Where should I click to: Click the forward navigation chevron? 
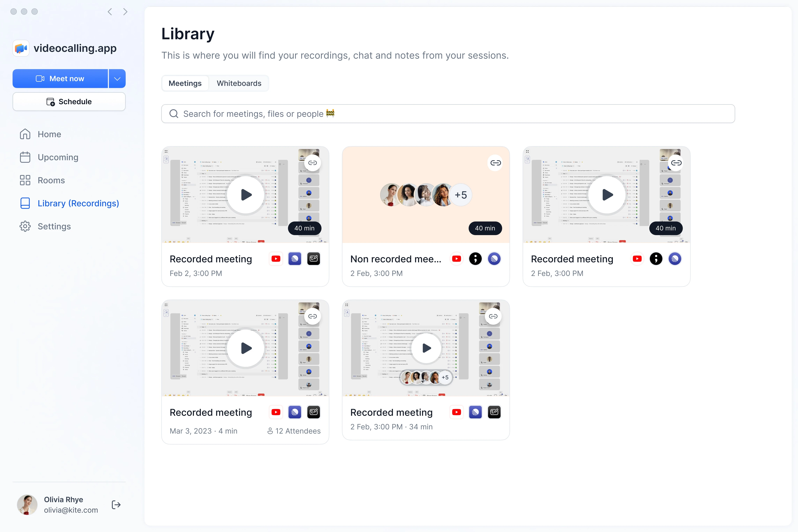125,11
